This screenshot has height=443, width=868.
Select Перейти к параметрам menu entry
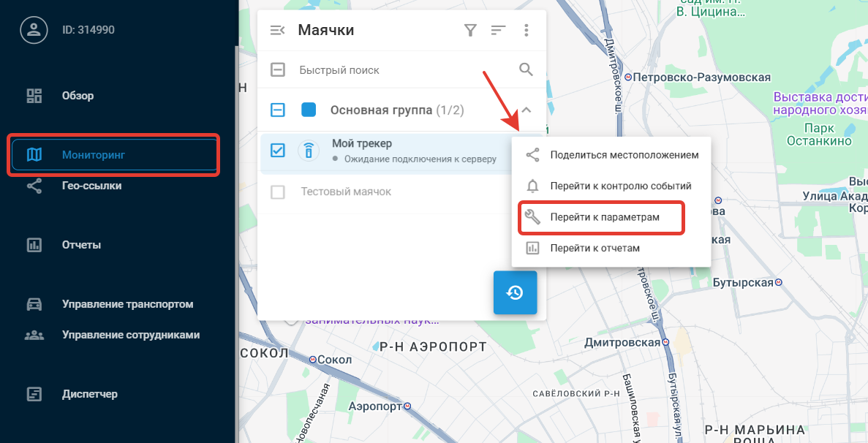(604, 218)
